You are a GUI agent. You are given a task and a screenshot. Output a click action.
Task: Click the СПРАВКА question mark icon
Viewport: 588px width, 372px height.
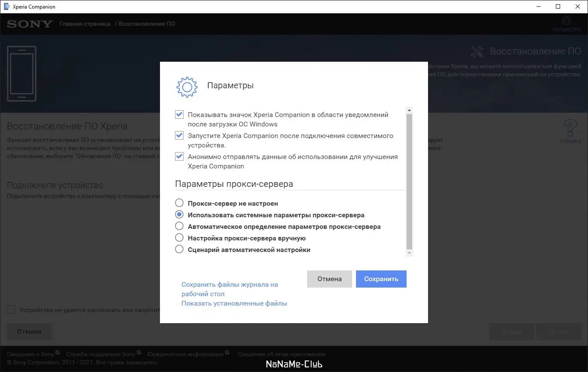(570, 127)
